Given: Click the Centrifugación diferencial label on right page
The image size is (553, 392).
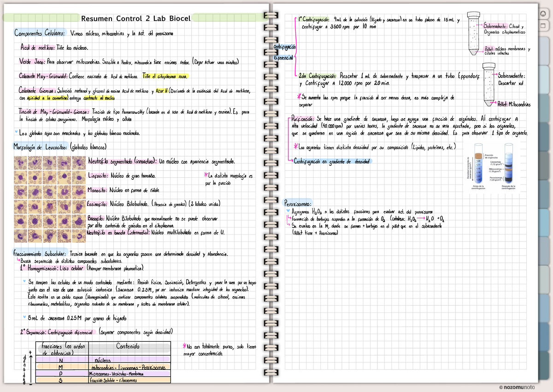Looking at the screenshot, I should coord(284,52).
